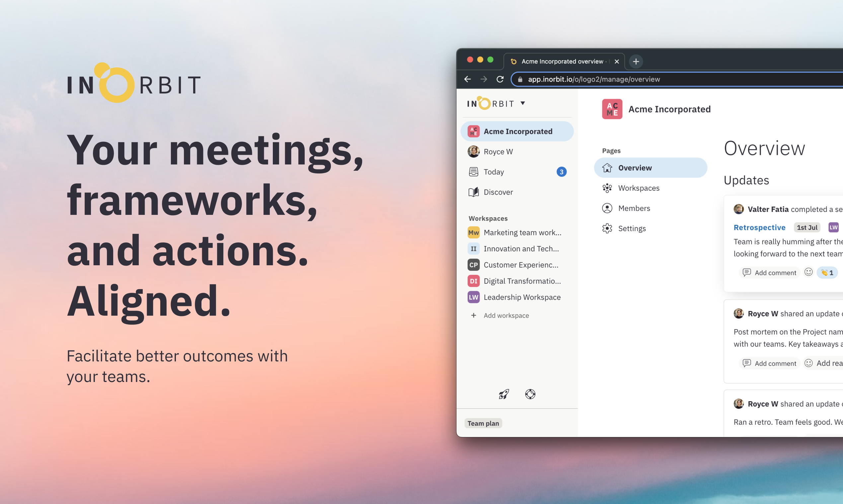
Task: Click the Today inbox icon
Action: pos(474,172)
